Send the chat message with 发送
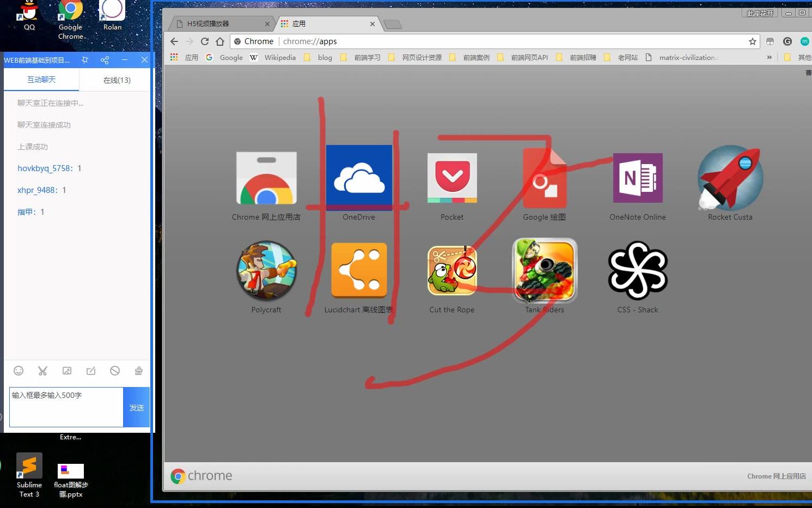The height and width of the screenshot is (508, 812). (137, 407)
